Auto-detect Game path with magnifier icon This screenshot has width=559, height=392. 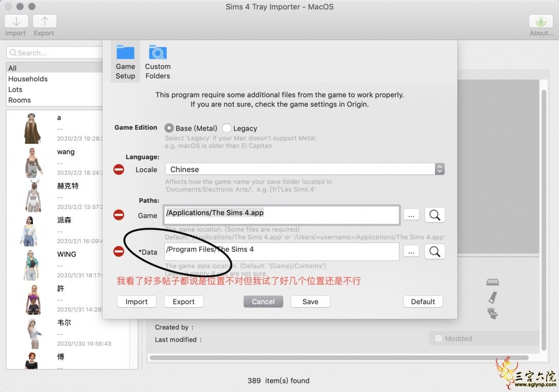(434, 215)
